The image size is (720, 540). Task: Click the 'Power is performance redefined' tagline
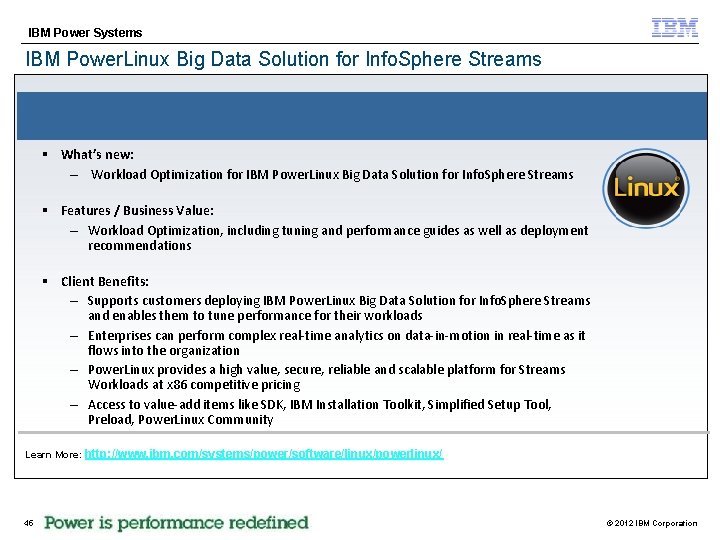pos(176,523)
